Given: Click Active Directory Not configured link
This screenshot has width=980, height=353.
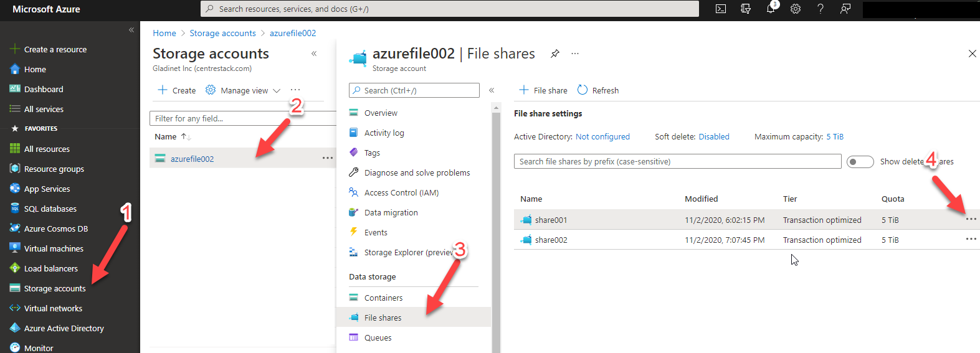Looking at the screenshot, I should [x=602, y=136].
